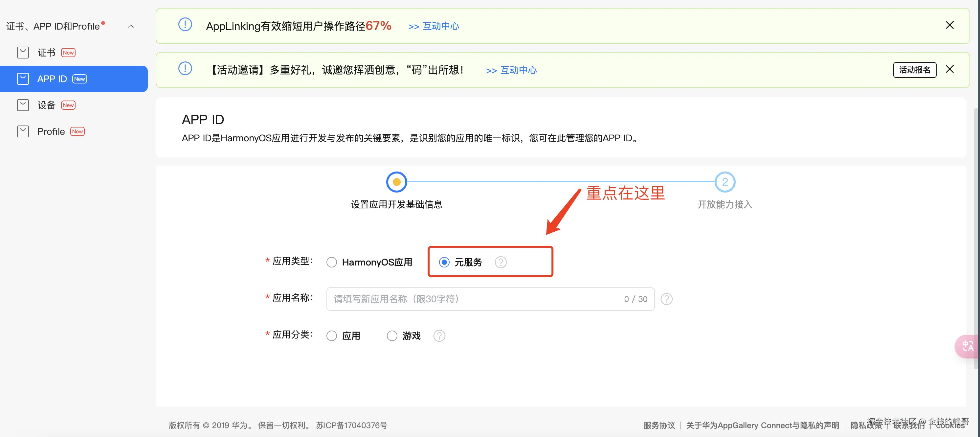Click info icon in AppLinking banner
Screen dimensions: 980x437
coord(185,25)
